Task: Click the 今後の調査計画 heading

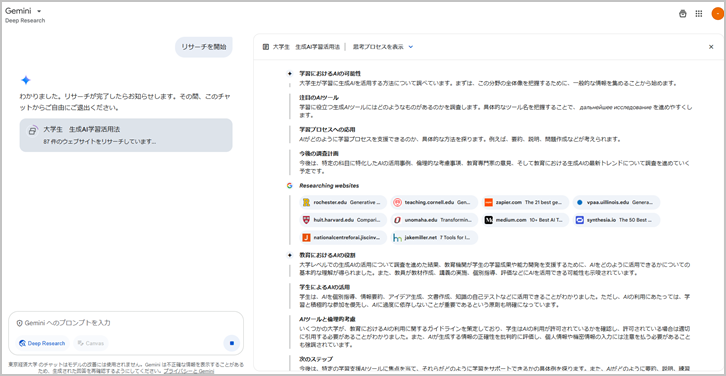Action: click(319, 153)
